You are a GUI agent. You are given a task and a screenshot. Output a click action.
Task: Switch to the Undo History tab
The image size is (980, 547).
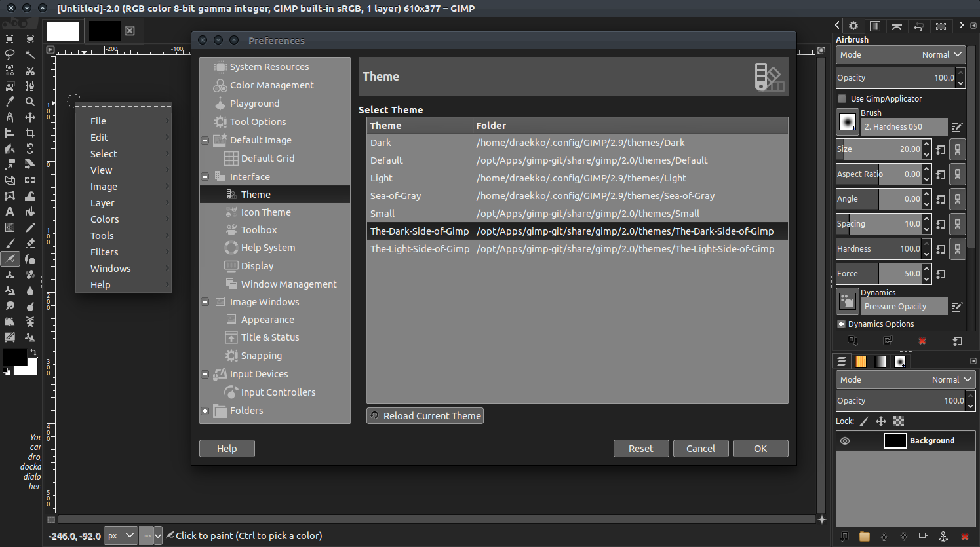pos(918,26)
